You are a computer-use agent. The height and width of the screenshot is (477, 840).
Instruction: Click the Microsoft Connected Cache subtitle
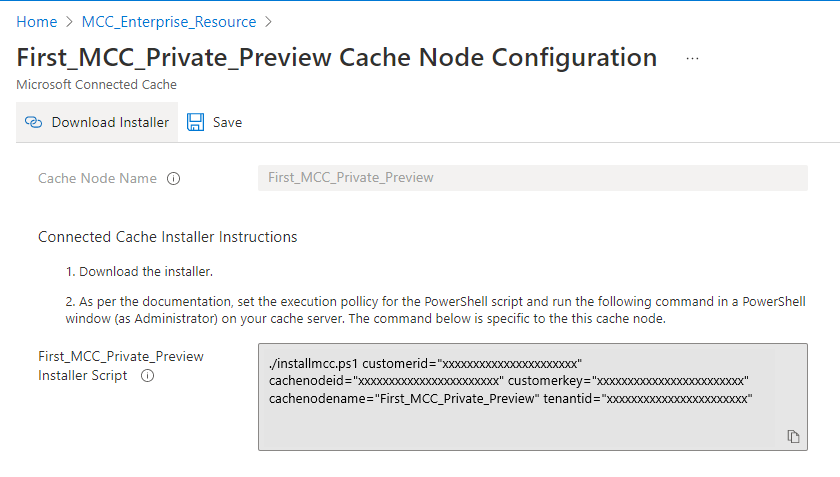click(96, 86)
